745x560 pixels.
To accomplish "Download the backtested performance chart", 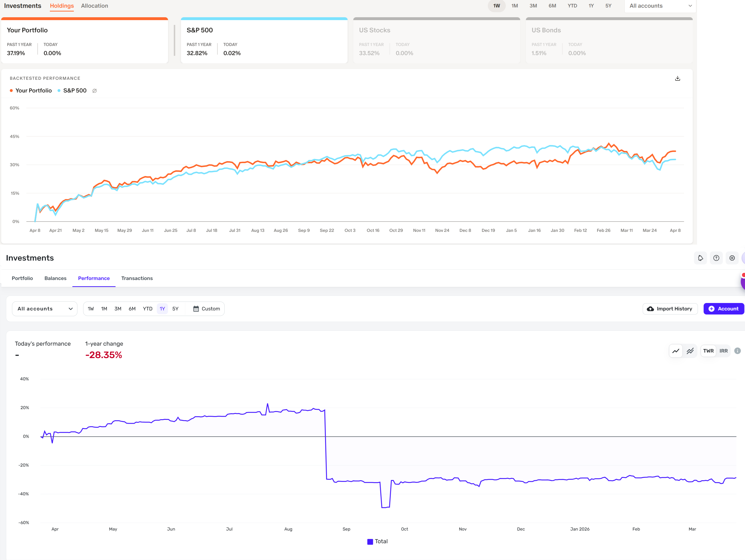I will pos(677,78).
